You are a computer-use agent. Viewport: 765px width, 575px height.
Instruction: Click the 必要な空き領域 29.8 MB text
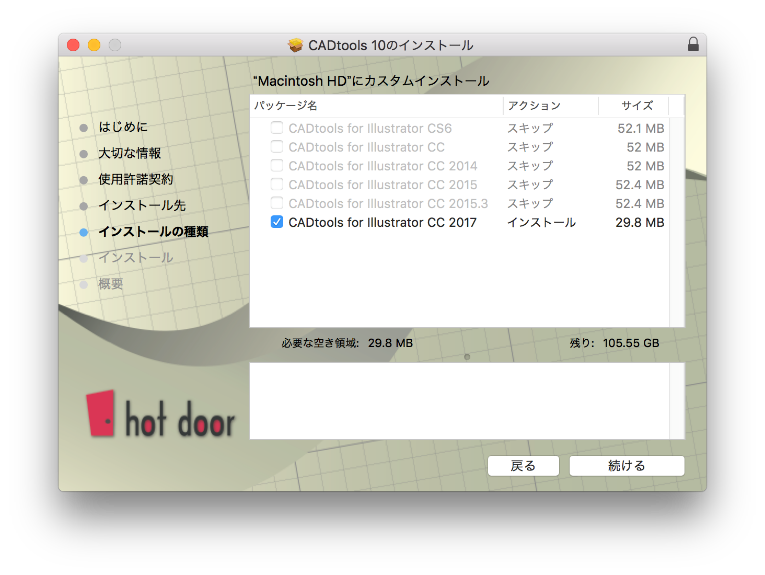click(347, 343)
